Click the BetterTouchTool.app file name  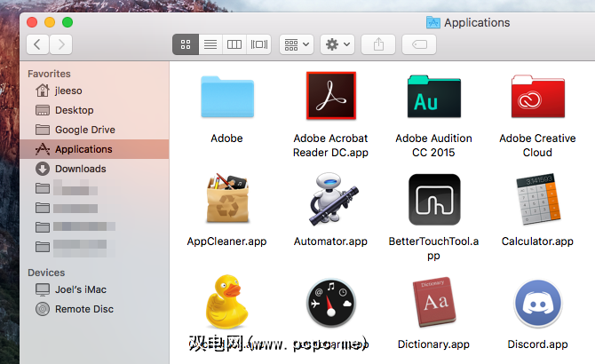tap(433, 249)
